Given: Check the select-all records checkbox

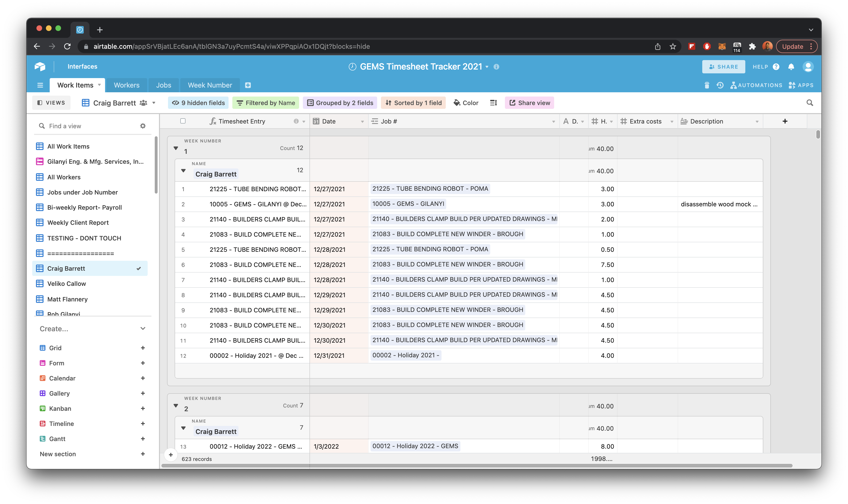Looking at the screenshot, I should pyautogui.click(x=183, y=121).
